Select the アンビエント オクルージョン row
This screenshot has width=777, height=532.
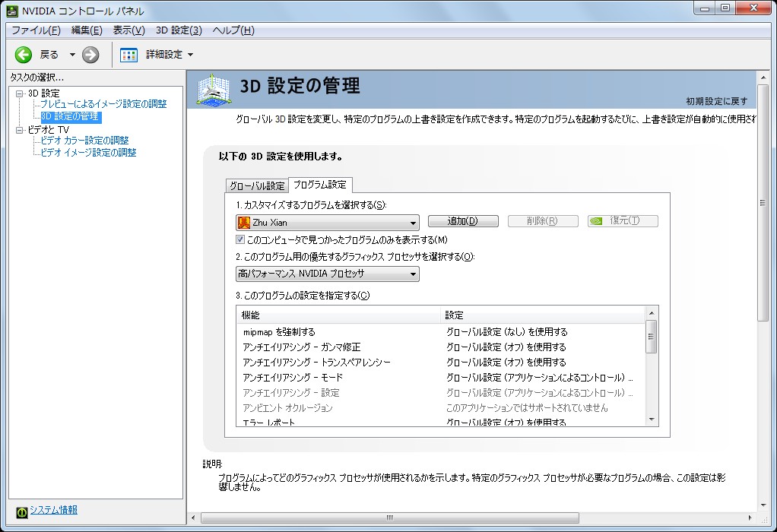tap(441, 408)
